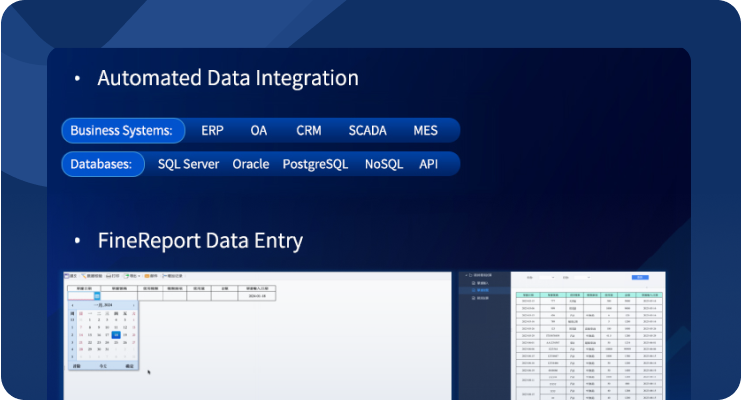This screenshot has width=741, height=400.
Task: Click the confirm button in the calendar footer
Action: click(x=129, y=366)
